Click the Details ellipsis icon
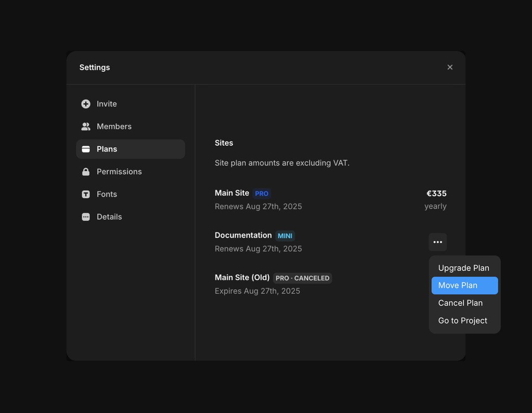Image resolution: width=532 pixels, height=413 pixels. click(x=85, y=217)
